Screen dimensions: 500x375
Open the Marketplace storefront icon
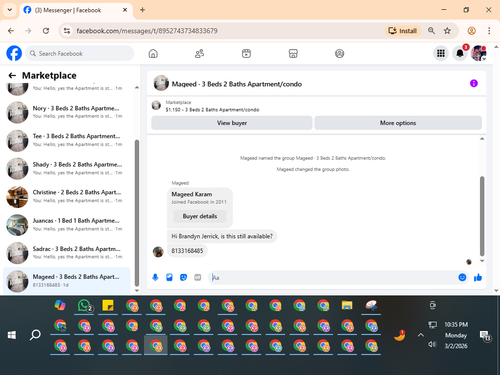pos(293,53)
